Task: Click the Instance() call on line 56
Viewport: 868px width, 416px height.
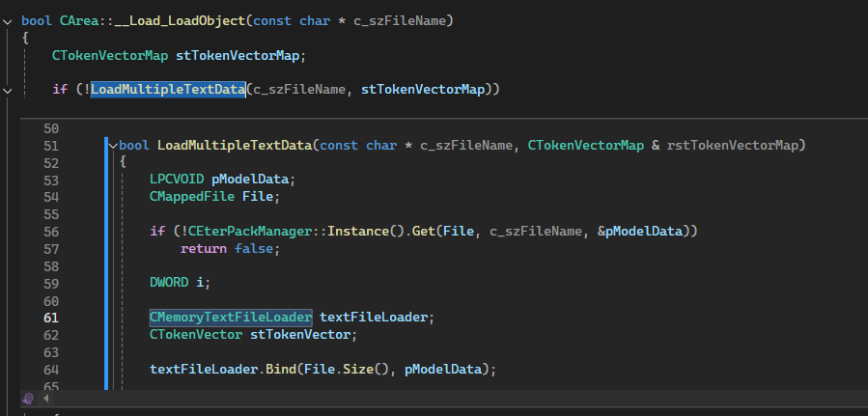Action: pos(366,231)
